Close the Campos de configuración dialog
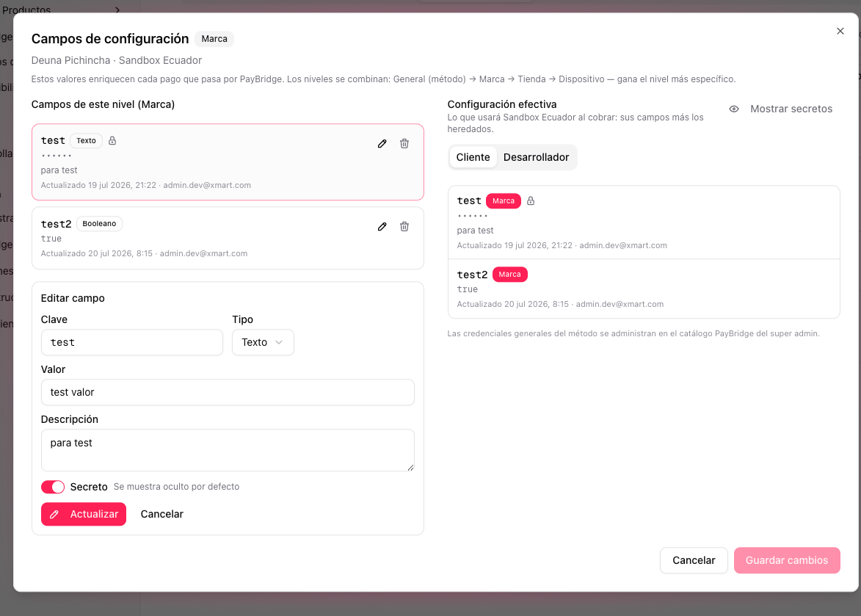The height and width of the screenshot is (616, 861). tap(840, 32)
